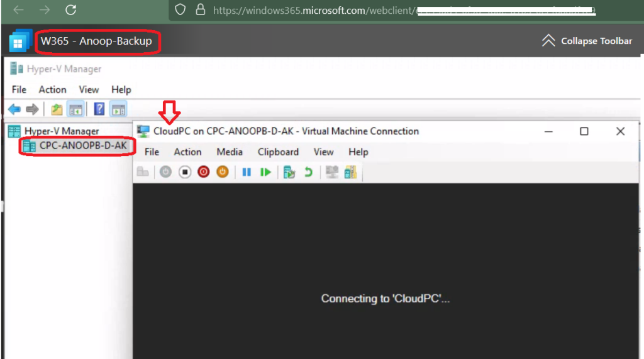Select CPC-ANOOPB-D-AK server in tree
This screenshot has height=359, width=644.
coord(83,145)
